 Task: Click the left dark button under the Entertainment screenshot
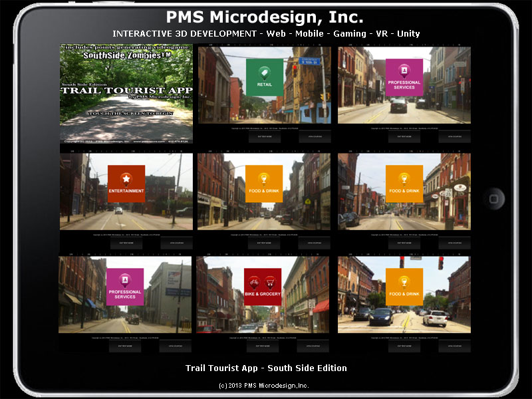pos(126,243)
